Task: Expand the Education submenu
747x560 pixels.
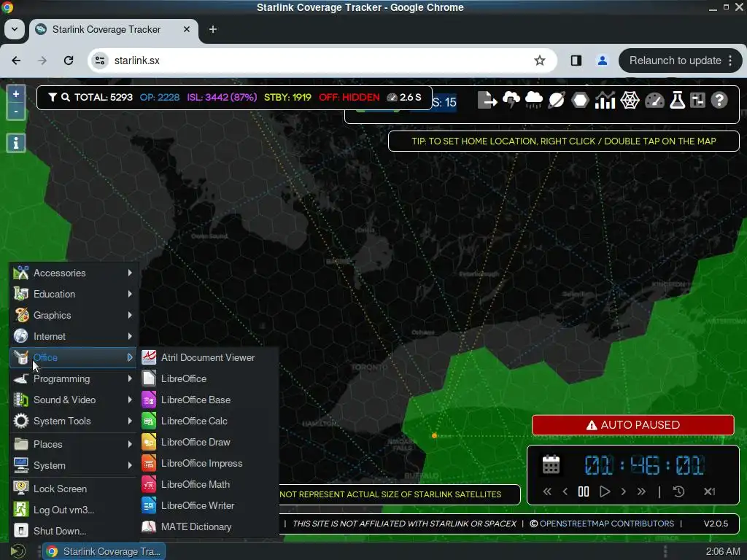Action: click(74, 294)
